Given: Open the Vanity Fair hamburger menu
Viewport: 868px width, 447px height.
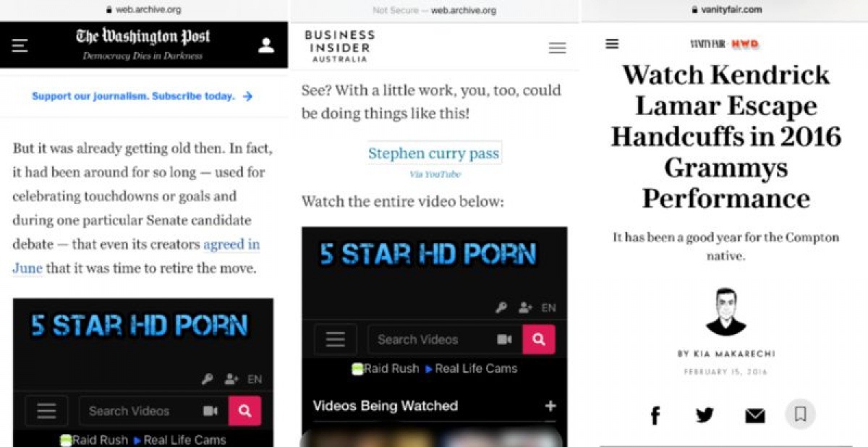Looking at the screenshot, I should tap(612, 44).
